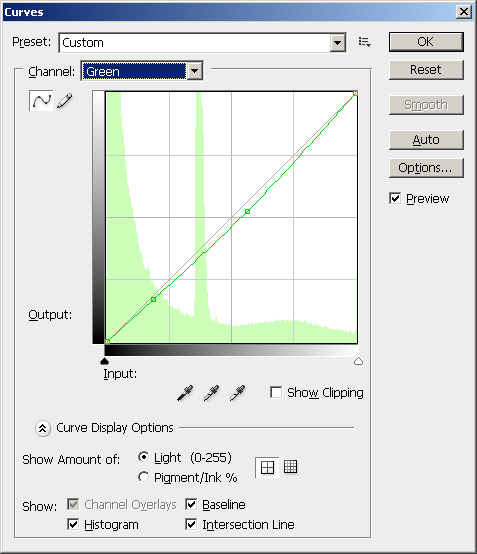Select the edit-points curve tool
Viewport: 477px width, 554px height.
point(41,101)
